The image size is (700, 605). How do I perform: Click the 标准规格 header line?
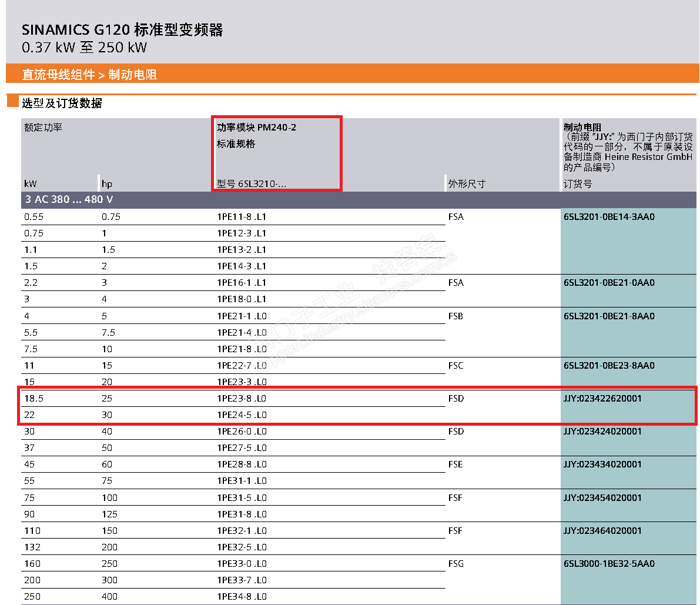click(236, 144)
